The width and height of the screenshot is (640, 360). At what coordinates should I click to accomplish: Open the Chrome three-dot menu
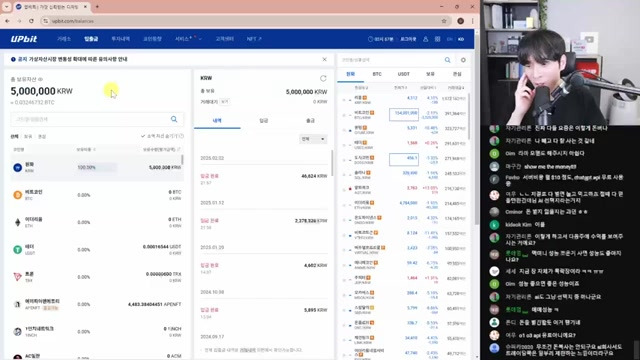pos(472,21)
